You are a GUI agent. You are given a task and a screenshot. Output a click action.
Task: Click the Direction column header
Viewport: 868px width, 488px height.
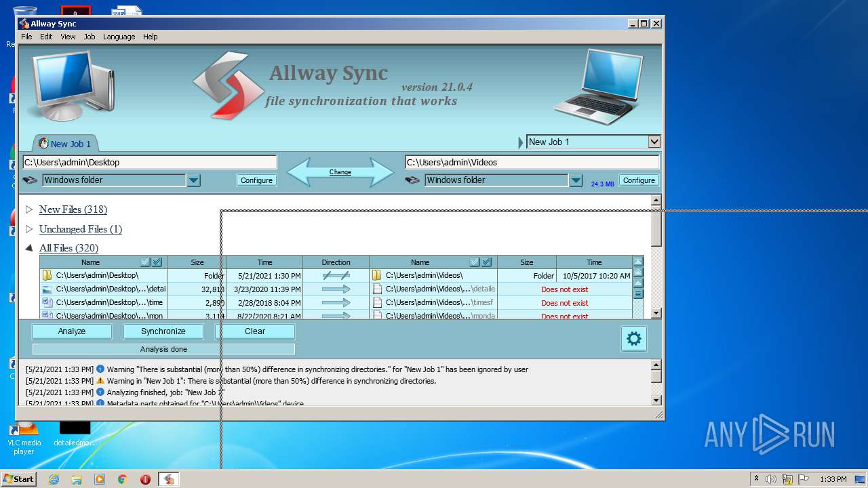tap(336, 262)
